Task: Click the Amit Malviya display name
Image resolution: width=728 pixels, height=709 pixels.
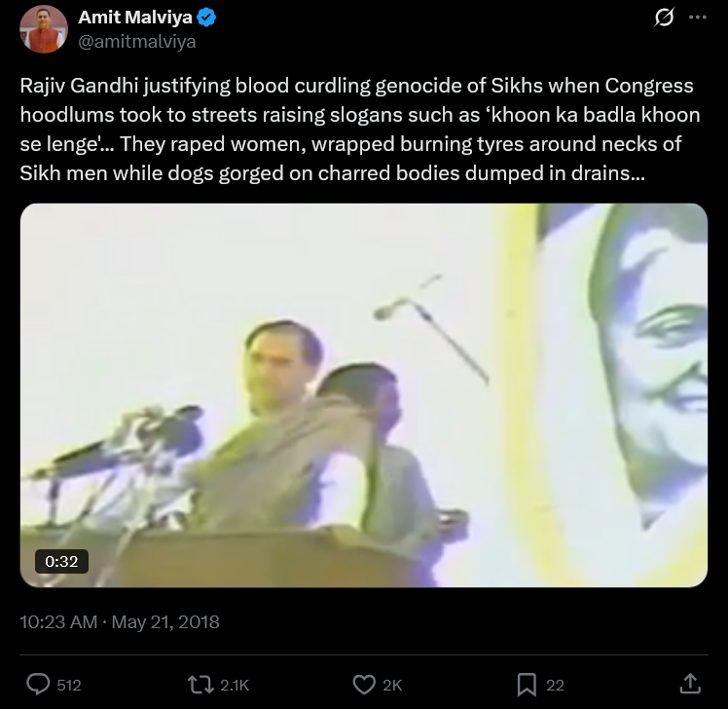Action: [x=134, y=18]
